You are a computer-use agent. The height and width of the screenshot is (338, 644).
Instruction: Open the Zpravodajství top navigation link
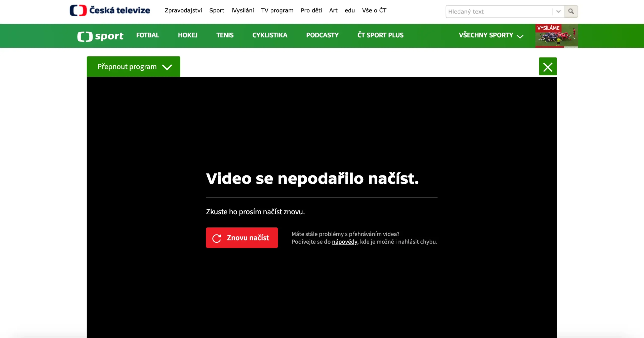point(183,11)
